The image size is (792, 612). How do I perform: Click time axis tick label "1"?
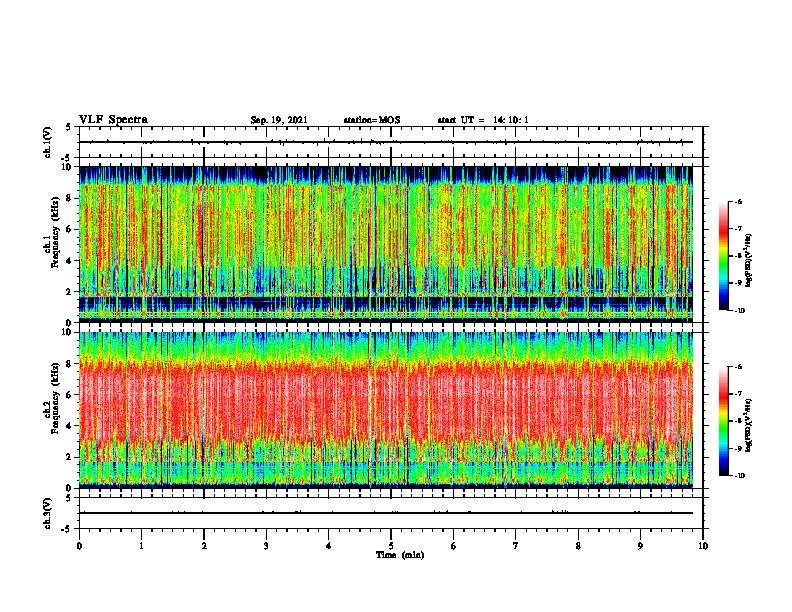(141, 546)
